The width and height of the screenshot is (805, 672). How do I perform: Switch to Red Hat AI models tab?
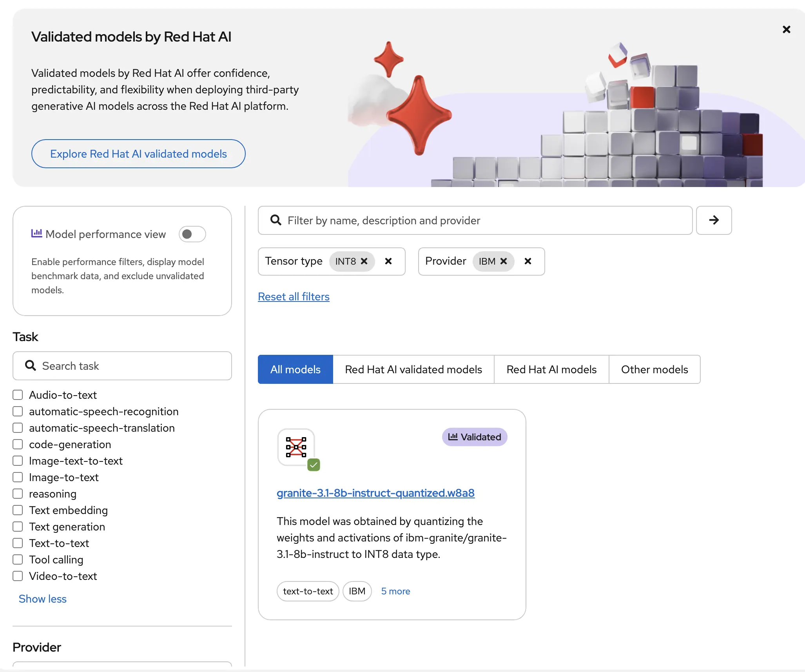[x=551, y=369]
